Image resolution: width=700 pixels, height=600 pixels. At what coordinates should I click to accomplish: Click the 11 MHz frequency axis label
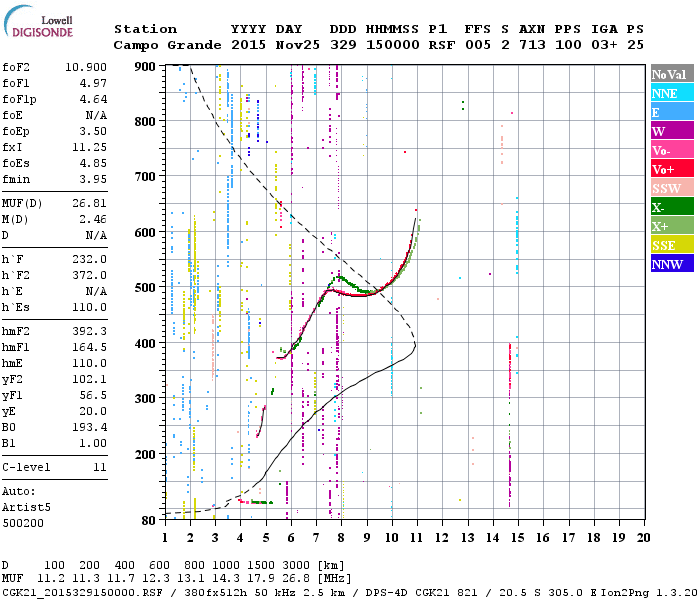coord(417,538)
